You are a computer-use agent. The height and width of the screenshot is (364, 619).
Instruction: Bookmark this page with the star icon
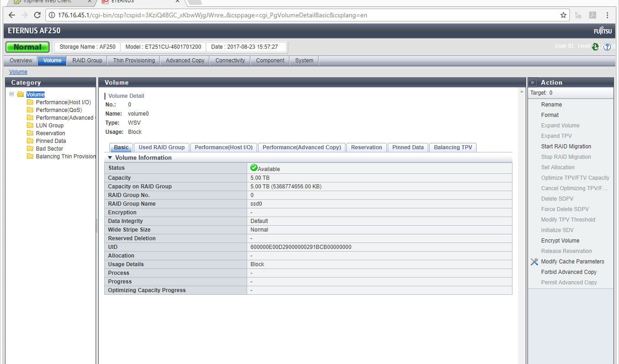tap(563, 15)
